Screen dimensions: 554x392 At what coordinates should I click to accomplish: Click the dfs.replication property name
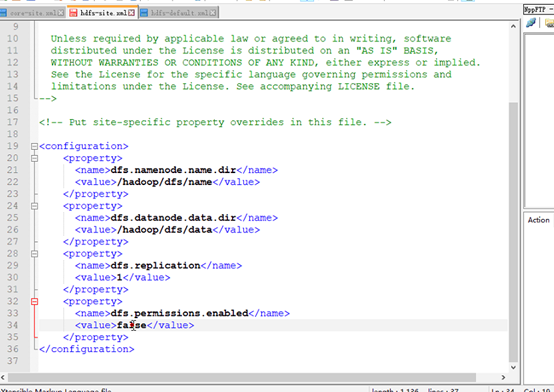pos(155,265)
